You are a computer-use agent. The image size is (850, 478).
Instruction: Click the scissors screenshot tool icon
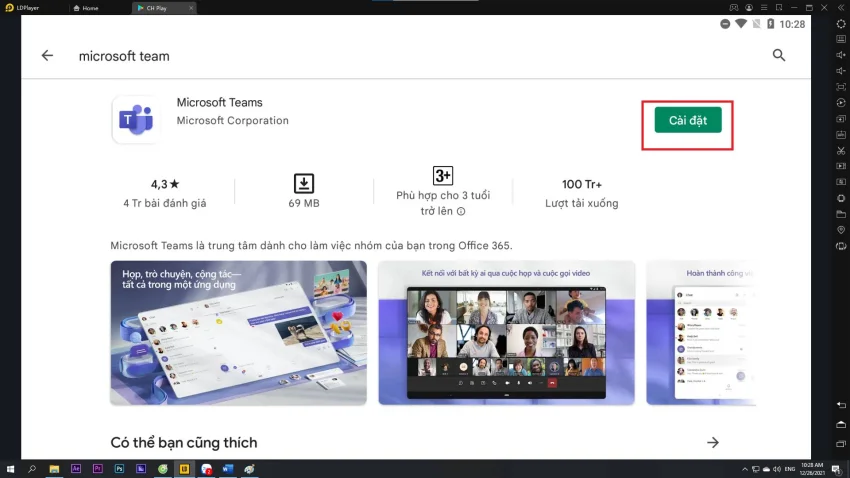(841, 151)
